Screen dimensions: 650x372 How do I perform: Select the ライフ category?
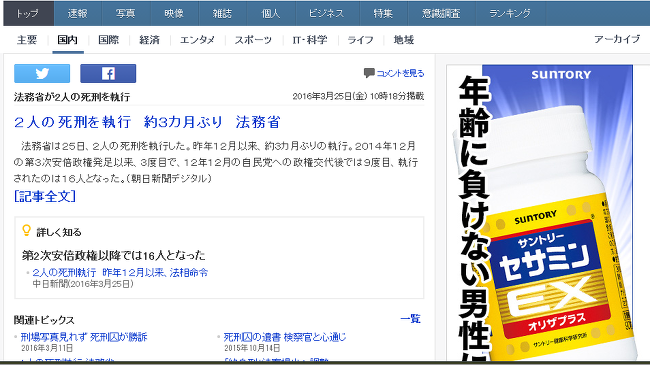pyautogui.click(x=360, y=40)
